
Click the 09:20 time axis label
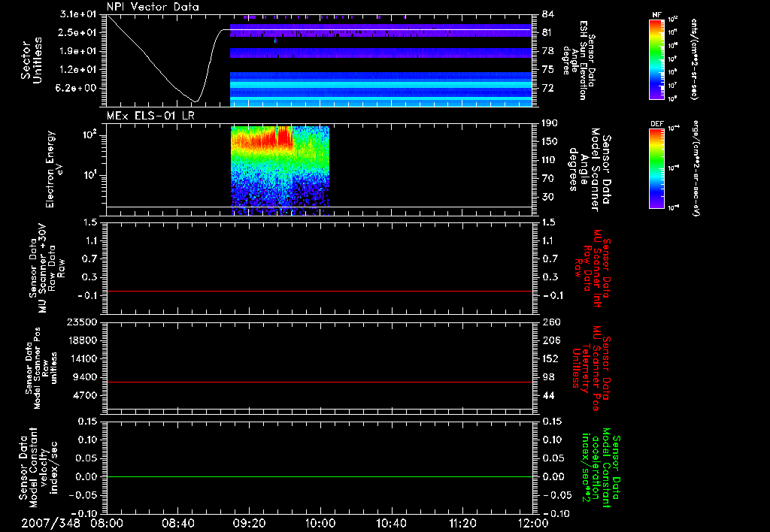pyautogui.click(x=249, y=523)
